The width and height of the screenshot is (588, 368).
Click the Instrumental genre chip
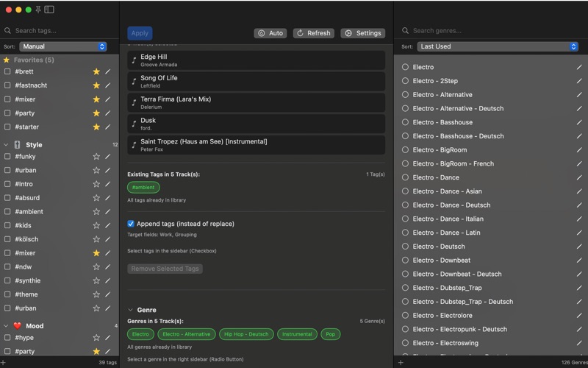(297, 334)
